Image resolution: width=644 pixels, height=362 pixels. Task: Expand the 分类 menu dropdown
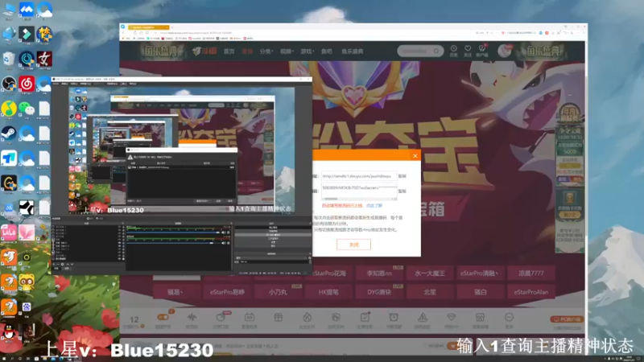tap(266, 51)
